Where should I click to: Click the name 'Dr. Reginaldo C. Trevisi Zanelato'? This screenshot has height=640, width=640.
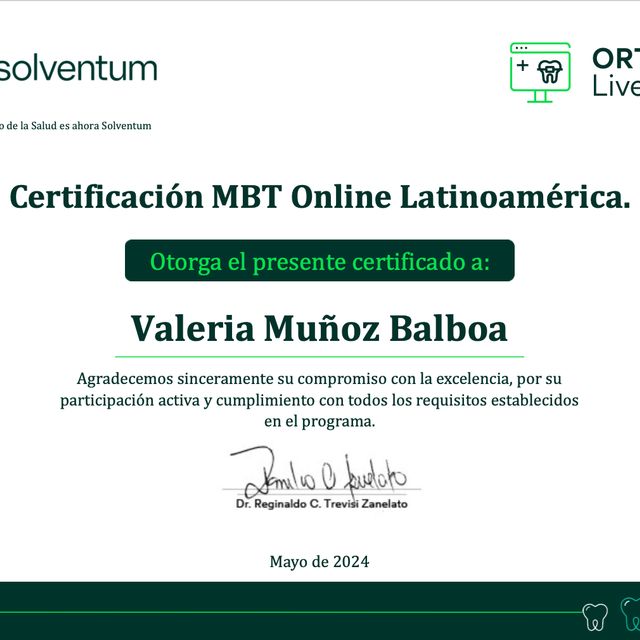pyautogui.click(x=322, y=504)
